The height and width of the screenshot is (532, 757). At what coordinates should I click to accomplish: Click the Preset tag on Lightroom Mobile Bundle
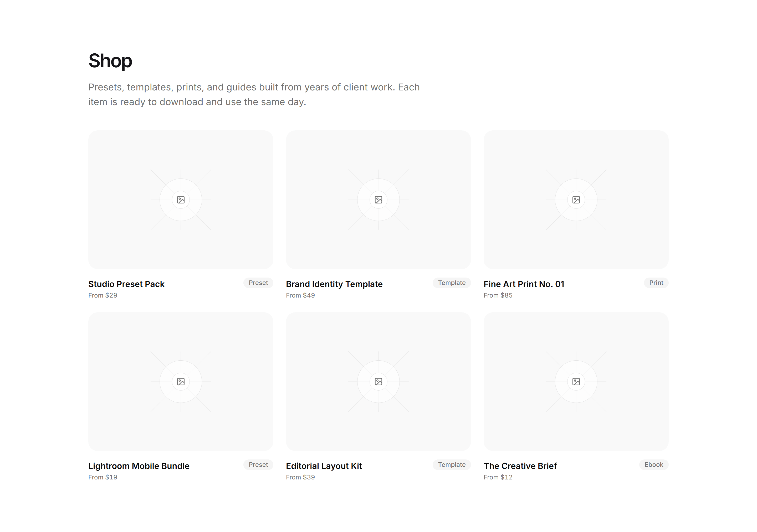pyautogui.click(x=258, y=465)
